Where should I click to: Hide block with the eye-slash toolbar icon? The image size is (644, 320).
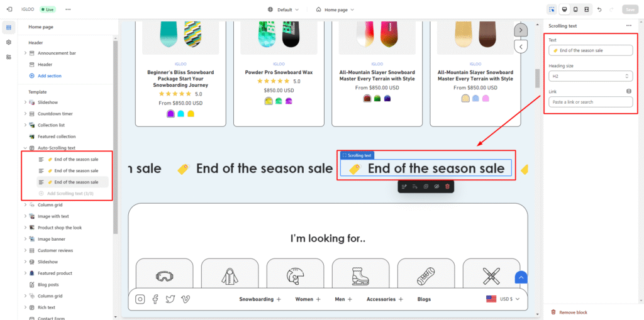point(436,187)
